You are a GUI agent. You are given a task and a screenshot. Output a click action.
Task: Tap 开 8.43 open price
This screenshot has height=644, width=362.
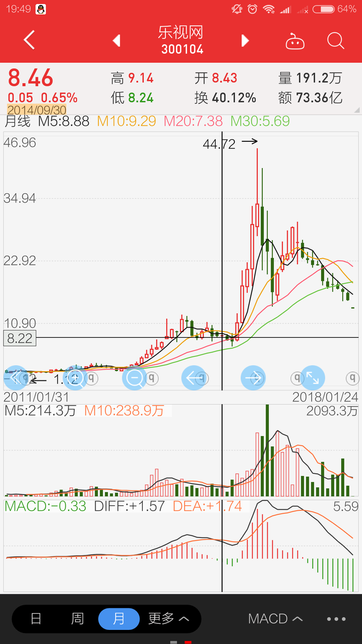pos(216,78)
